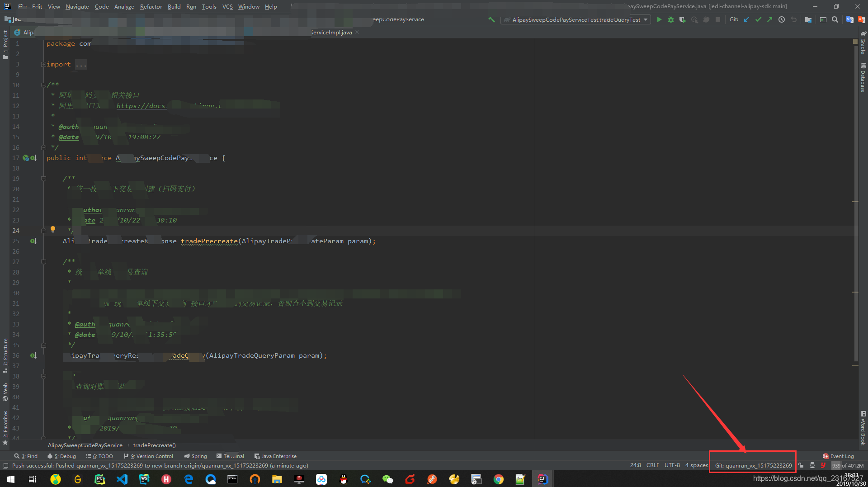Open the Tools menu

point(209,6)
